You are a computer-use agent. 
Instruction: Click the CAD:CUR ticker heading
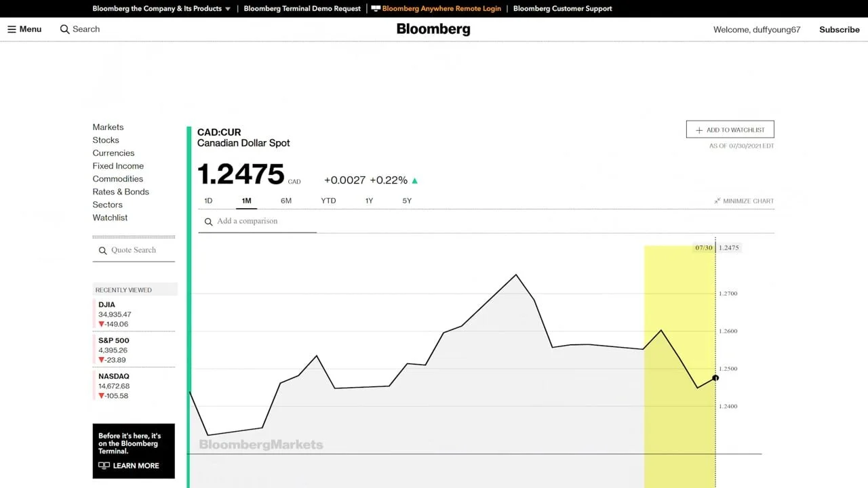(219, 132)
